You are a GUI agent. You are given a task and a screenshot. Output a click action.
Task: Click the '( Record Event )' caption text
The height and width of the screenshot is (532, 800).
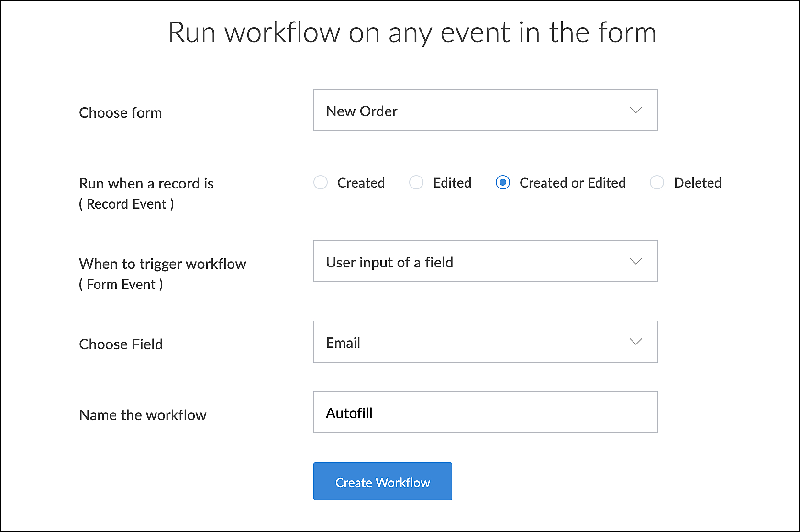tap(126, 204)
